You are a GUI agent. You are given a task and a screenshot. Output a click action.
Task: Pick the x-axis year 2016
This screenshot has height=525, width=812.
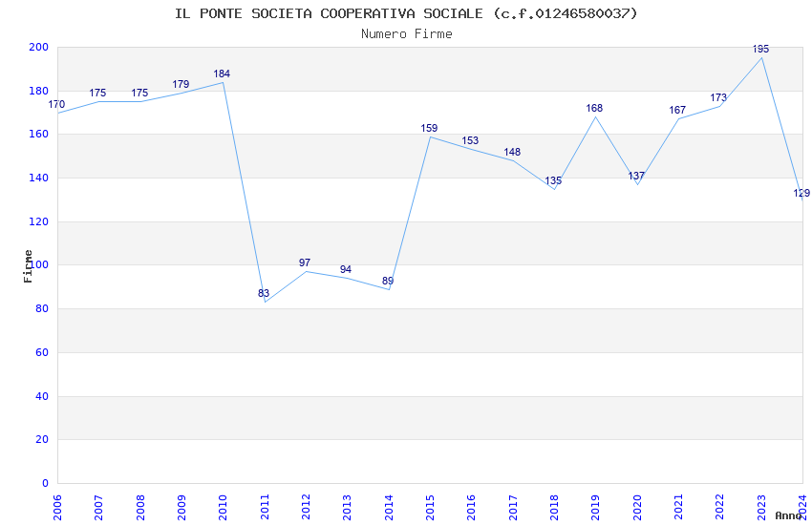471,507
